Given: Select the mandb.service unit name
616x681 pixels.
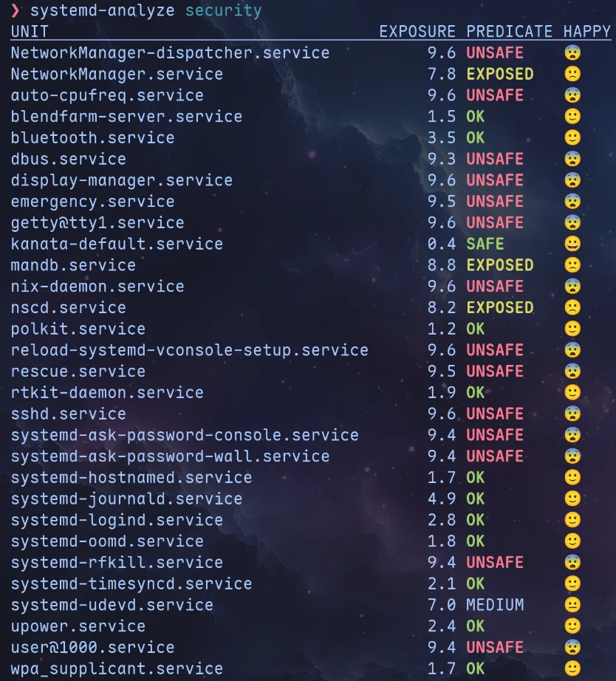Looking at the screenshot, I should (73, 265).
